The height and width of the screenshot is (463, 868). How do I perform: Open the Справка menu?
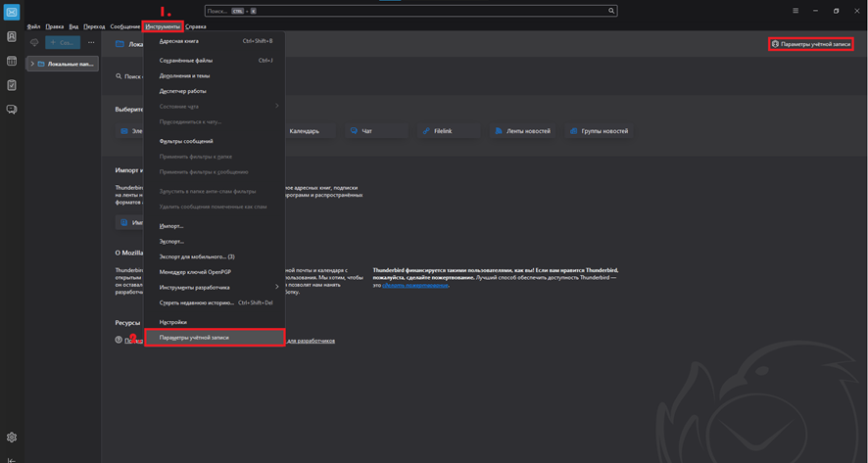pos(195,26)
